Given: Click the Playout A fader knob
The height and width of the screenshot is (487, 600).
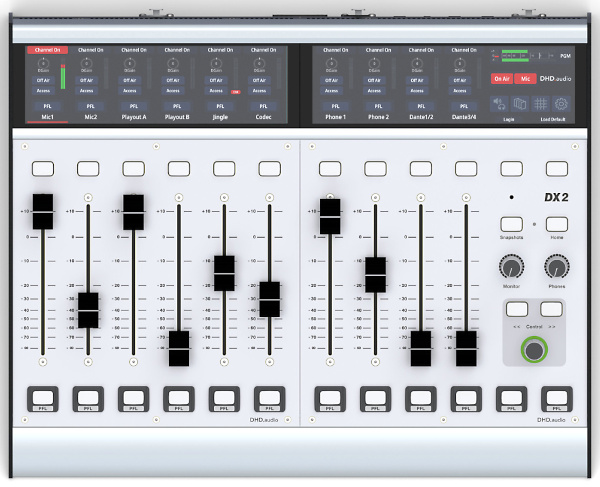Looking at the screenshot, I should [134, 212].
